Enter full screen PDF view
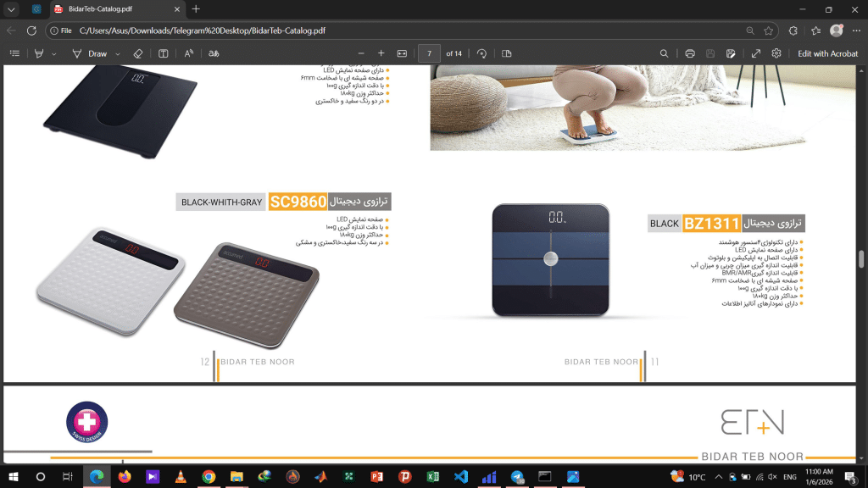 755,53
